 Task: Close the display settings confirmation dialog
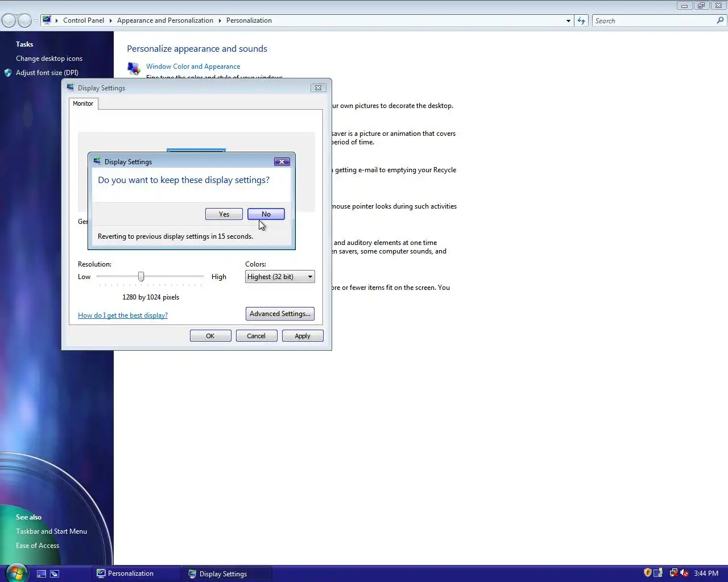(x=282, y=162)
